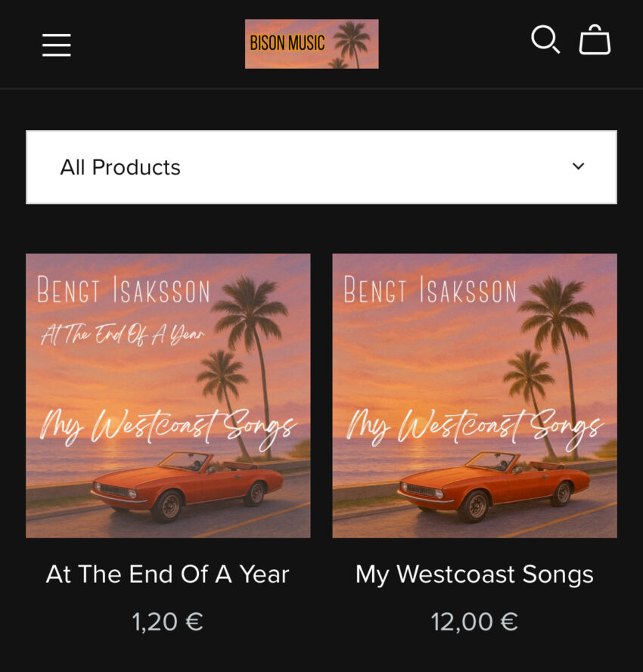Click the red convertible on the right cover
The width and height of the screenshot is (643, 672).
tap(494, 487)
